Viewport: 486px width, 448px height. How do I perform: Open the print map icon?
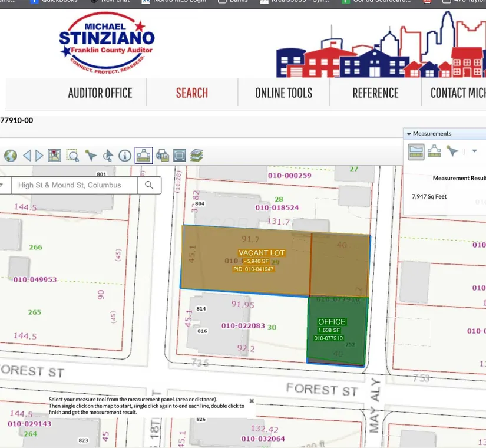tap(163, 156)
